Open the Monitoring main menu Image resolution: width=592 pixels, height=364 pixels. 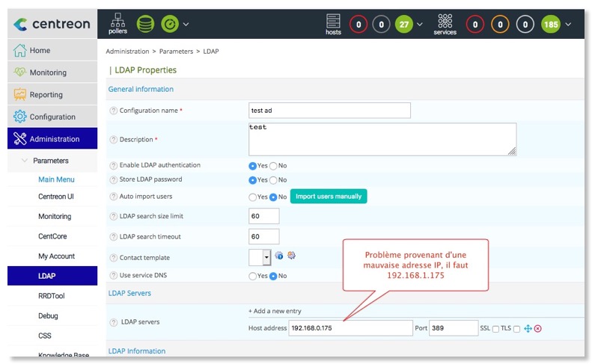click(49, 73)
